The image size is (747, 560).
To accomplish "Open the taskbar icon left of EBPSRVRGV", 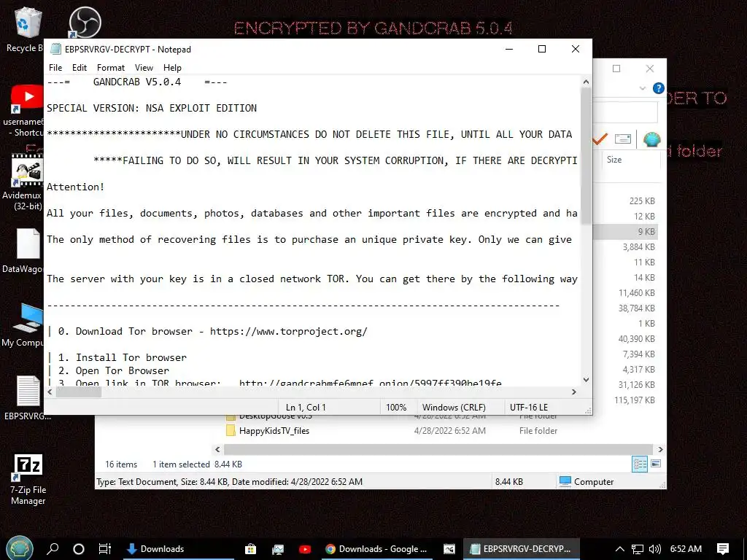I will tap(449, 548).
